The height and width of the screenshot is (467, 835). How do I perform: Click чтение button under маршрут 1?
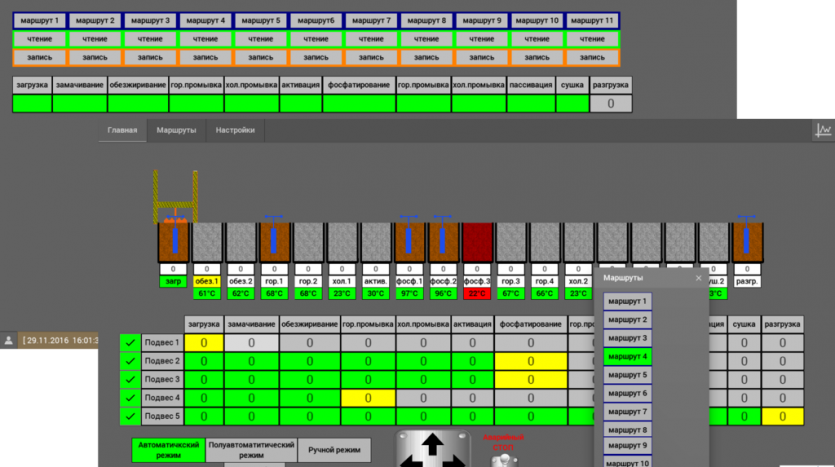pyautogui.click(x=40, y=39)
